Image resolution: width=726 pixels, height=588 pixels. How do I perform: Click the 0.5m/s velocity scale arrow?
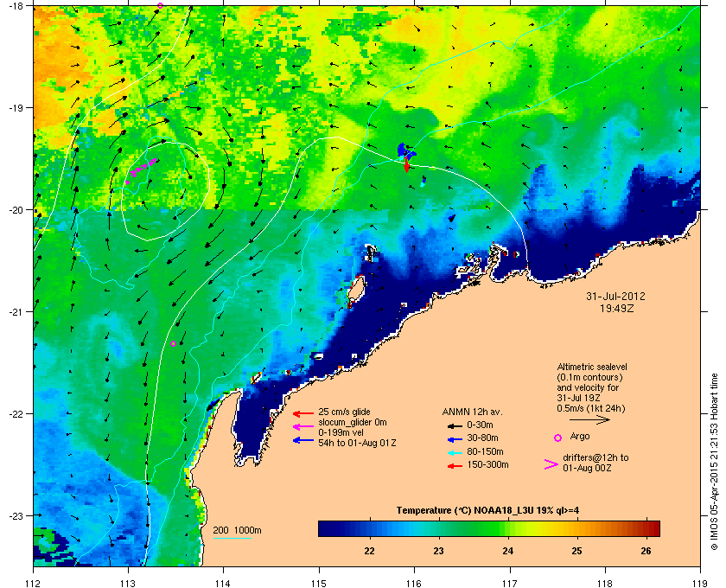point(589,419)
